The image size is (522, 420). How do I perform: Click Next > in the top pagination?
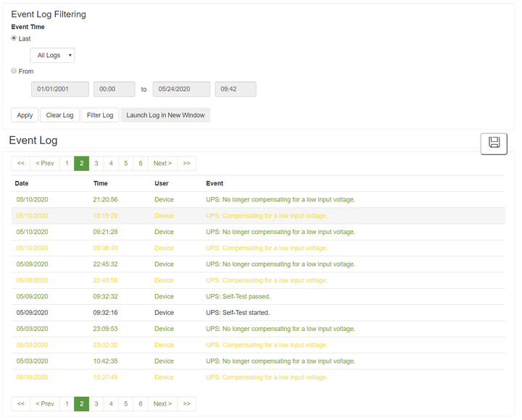point(163,163)
